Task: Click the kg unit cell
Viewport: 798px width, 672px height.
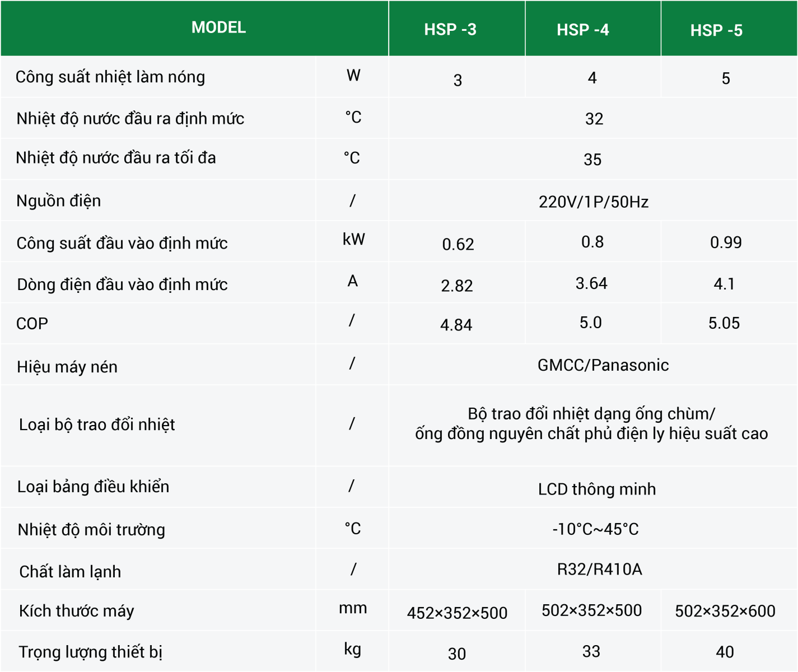Action: point(352,649)
